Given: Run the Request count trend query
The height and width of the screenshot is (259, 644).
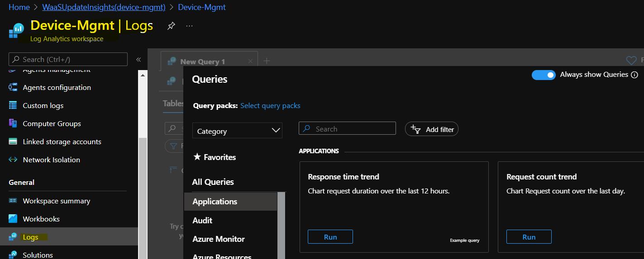Looking at the screenshot, I should 529,237.
